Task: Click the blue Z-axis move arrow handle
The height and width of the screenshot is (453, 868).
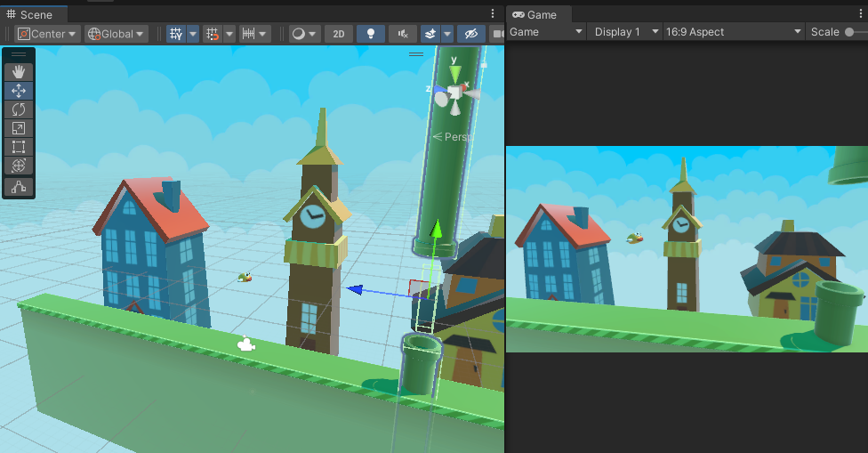Action: 356,289
